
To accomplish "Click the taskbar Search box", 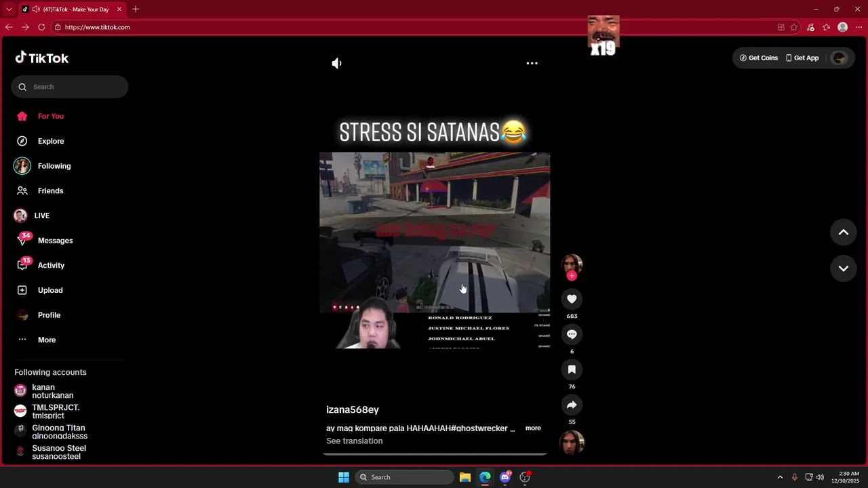I will tap(405, 477).
